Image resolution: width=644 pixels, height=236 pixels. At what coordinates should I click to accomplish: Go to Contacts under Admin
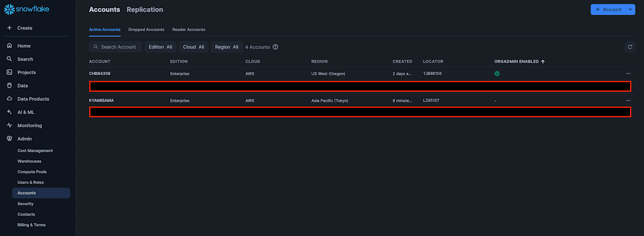pyautogui.click(x=26, y=214)
